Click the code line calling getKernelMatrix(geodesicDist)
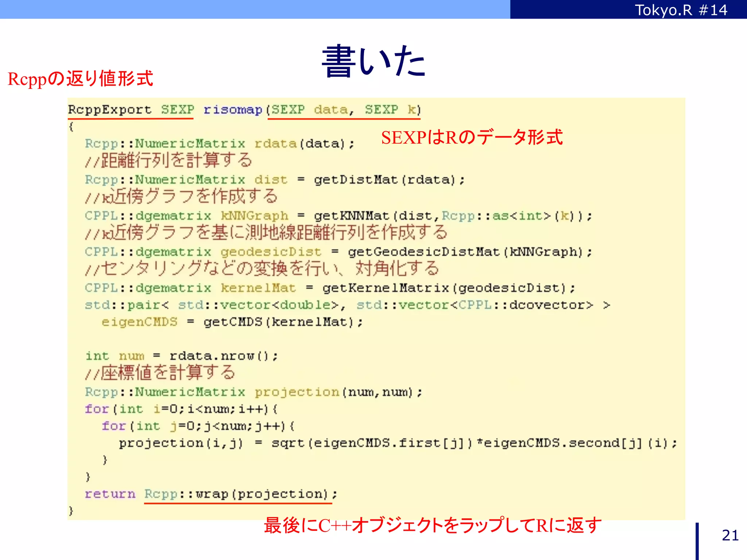Screen dimensions: 747x560 [330, 288]
